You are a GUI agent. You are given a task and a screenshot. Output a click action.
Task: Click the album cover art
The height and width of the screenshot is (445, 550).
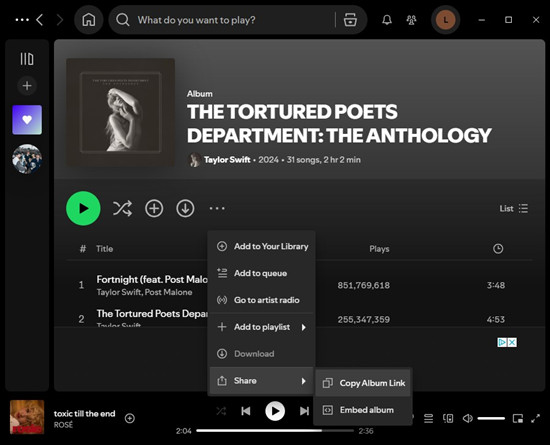(x=120, y=113)
